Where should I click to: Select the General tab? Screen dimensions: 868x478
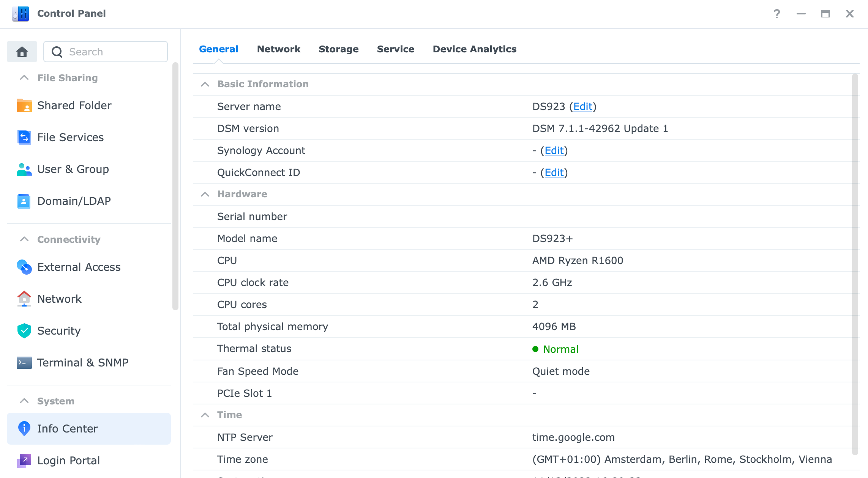[x=219, y=49]
